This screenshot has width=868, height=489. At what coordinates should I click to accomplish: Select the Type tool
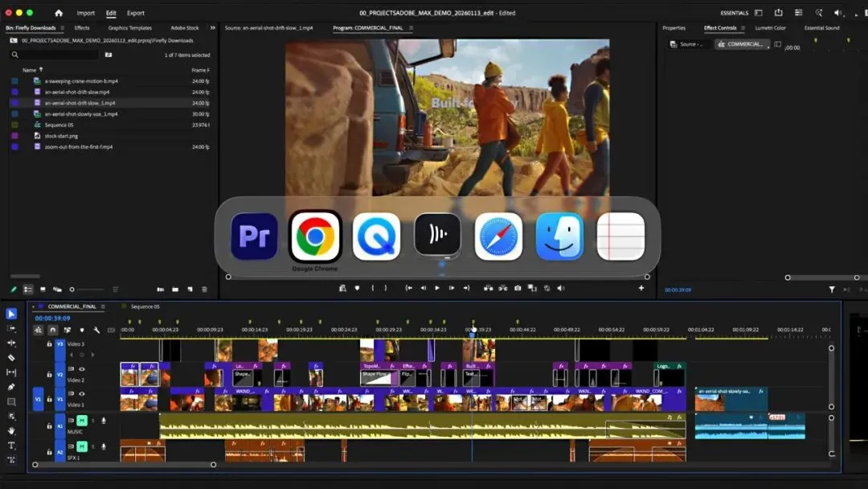[11, 446]
